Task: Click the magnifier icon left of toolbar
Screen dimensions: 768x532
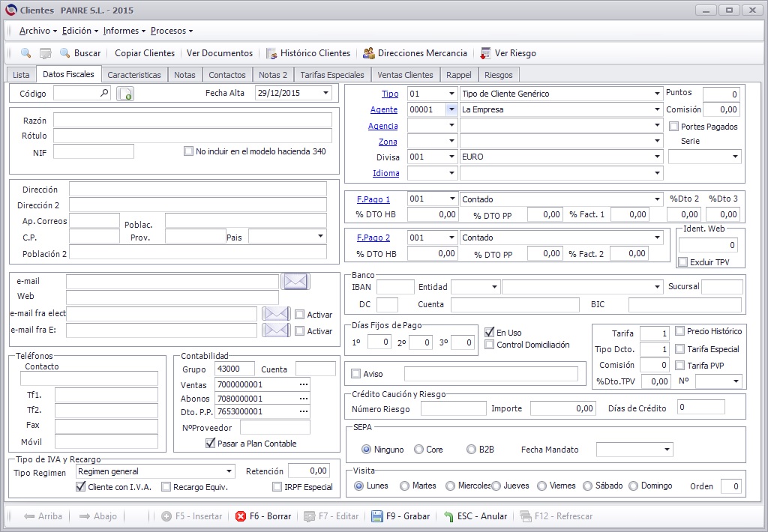Action: click(25, 53)
